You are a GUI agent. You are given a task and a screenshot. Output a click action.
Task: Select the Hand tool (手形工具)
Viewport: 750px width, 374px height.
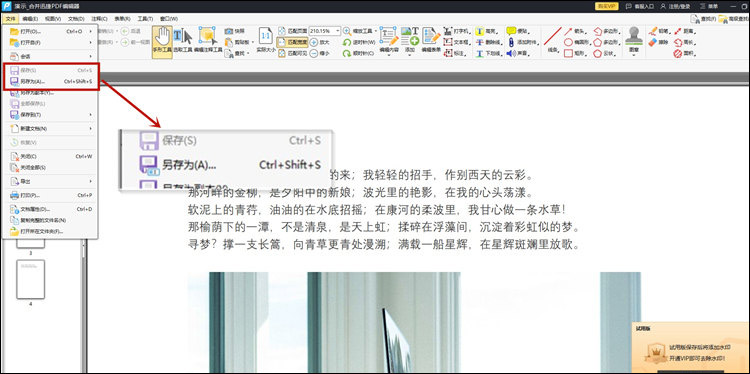tap(162, 42)
